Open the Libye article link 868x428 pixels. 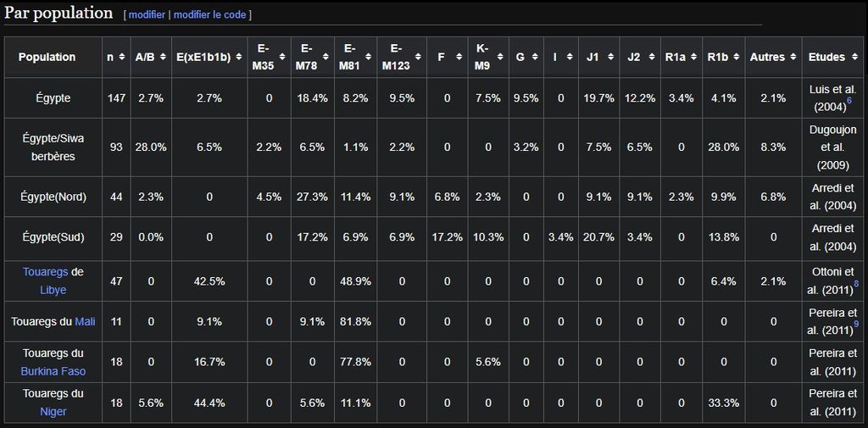53,290
